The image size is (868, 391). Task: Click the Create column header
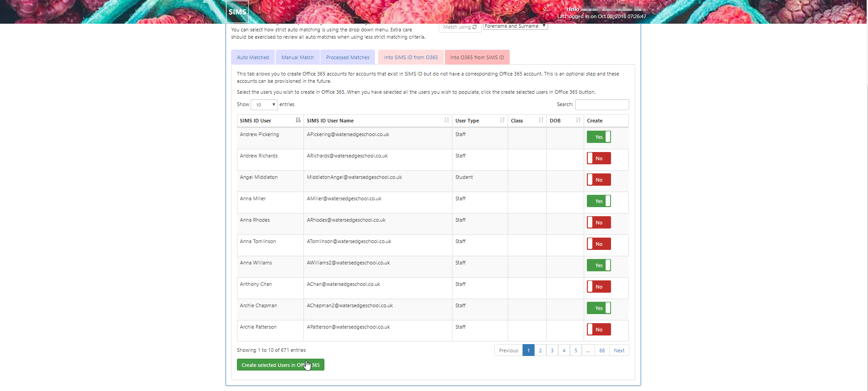coord(606,121)
